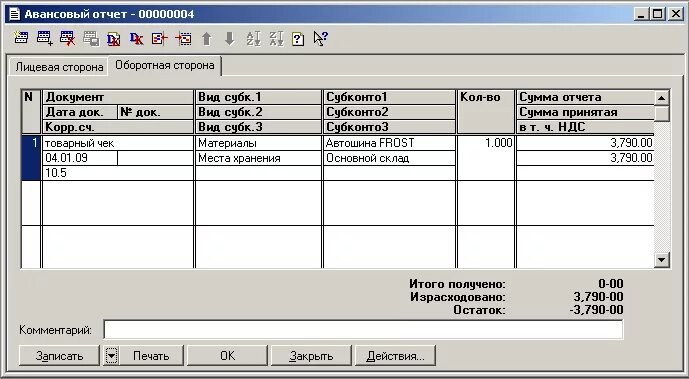Click the Корр.сч. header
This screenshot has height=379, width=689.
pyautogui.click(x=118, y=127)
